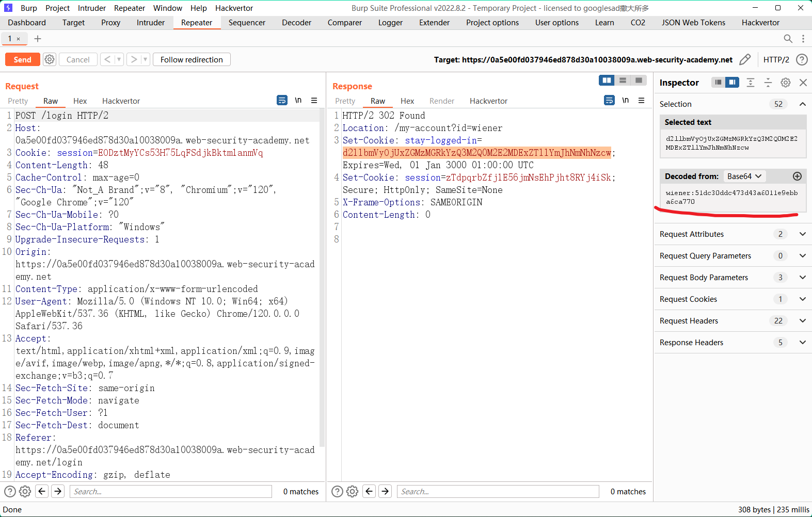This screenshot has width=812, height=517.
Task: Select the request Hex view tab
Action: tap(80, 101)
